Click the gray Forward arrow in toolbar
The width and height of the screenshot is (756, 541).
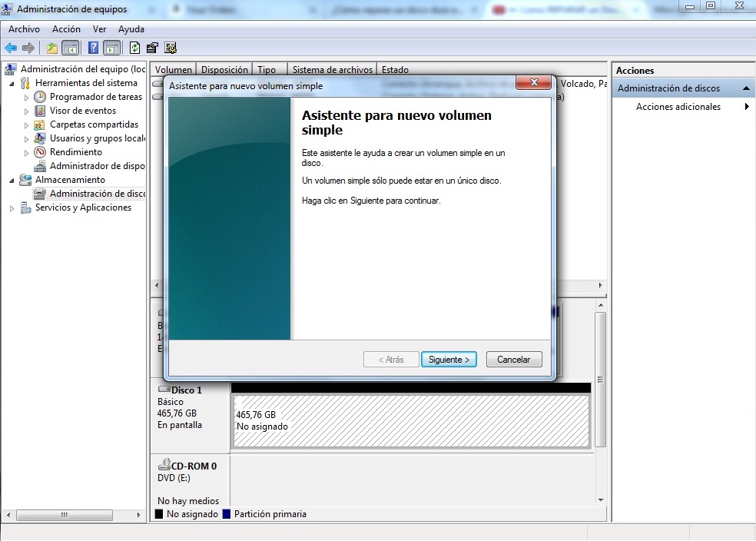tap(28, 48)
